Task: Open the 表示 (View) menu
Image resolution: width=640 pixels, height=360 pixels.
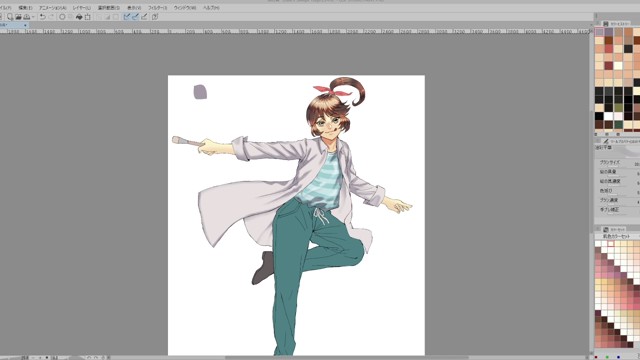Action: coord(134,8)
